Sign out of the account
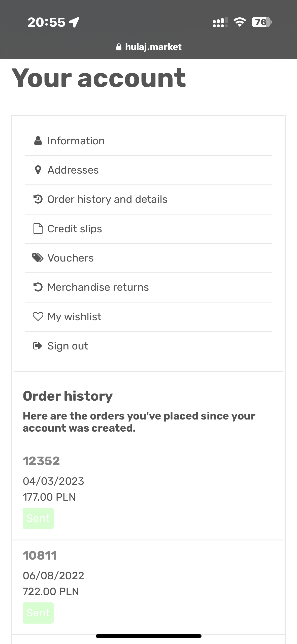 coord(148,346)
